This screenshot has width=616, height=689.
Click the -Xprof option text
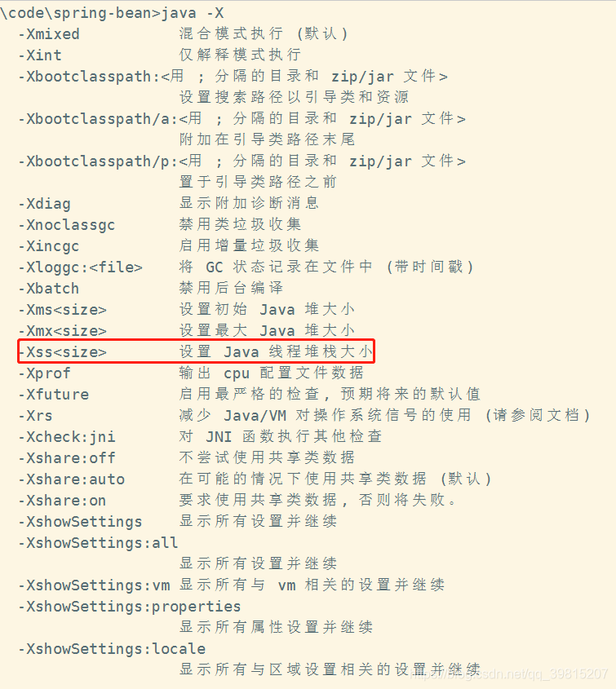44,373
